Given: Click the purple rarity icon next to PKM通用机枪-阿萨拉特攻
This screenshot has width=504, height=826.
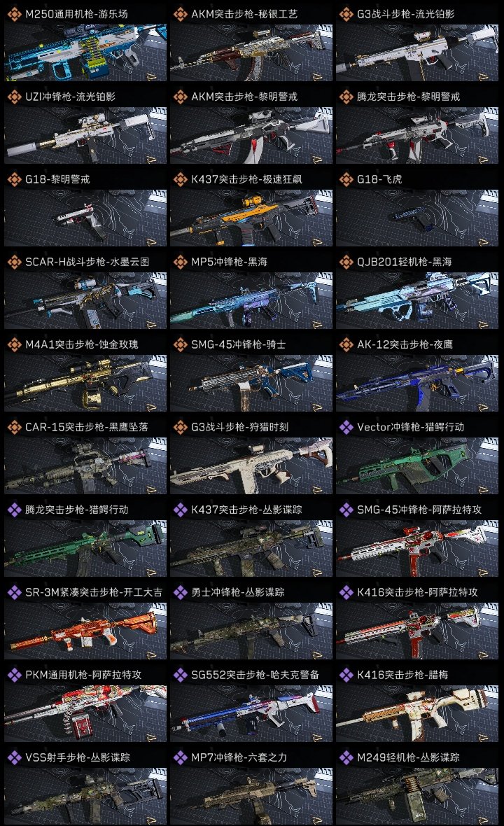Looking at the screenshot, I should [x=14, y=675].
